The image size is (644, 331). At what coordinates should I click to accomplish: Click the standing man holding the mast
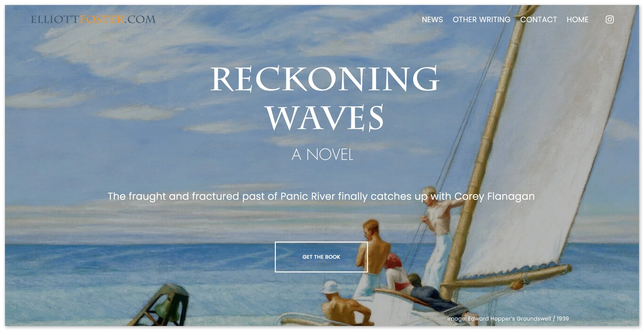point(438,234)
